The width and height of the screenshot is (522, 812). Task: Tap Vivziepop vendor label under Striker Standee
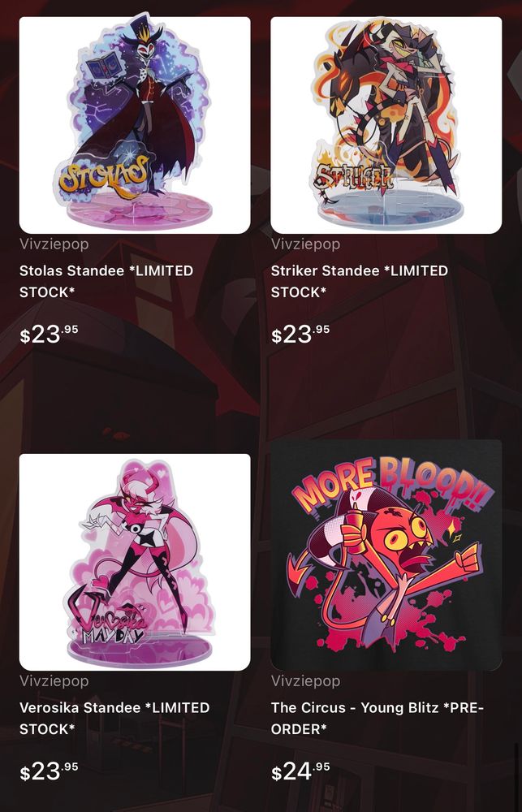[305, 244]
